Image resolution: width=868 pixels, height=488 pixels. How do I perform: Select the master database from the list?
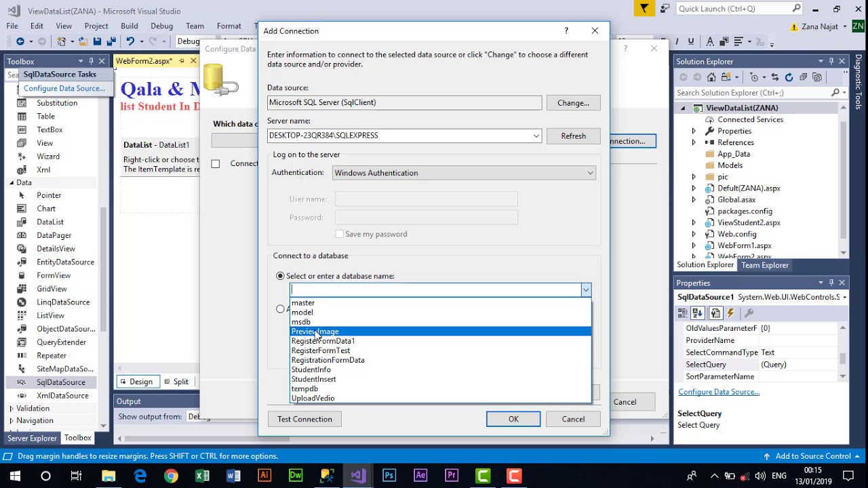(441, 303)
